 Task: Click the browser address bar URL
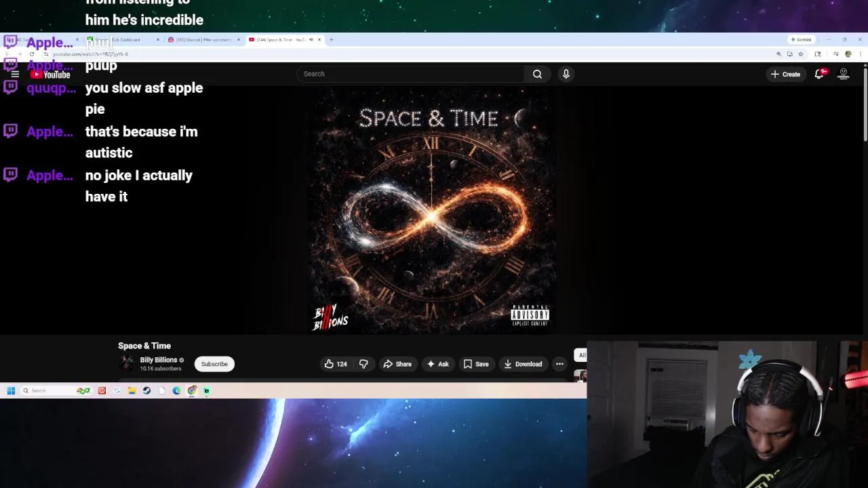[x=90, y=54]
